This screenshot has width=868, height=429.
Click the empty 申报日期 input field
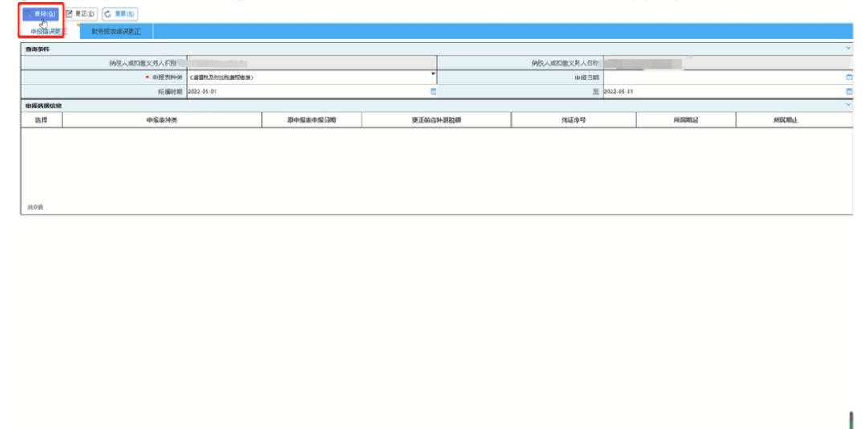tap(728, 77)
